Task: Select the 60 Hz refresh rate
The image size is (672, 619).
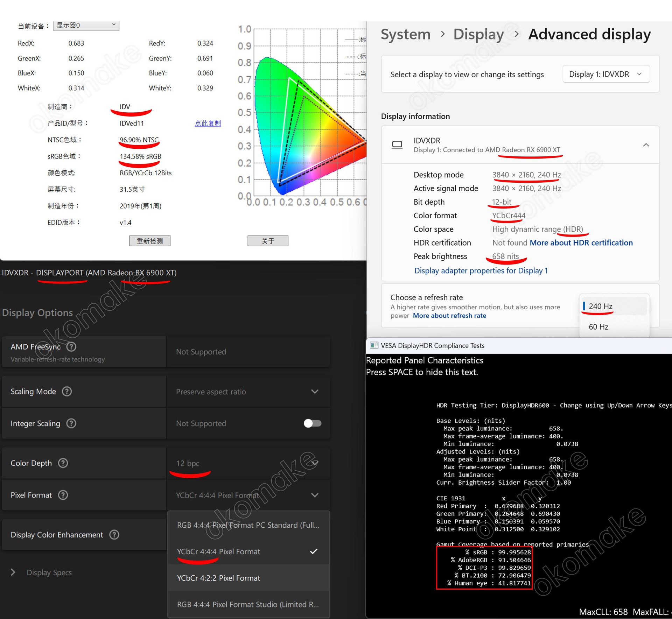Action: (598, 327)
